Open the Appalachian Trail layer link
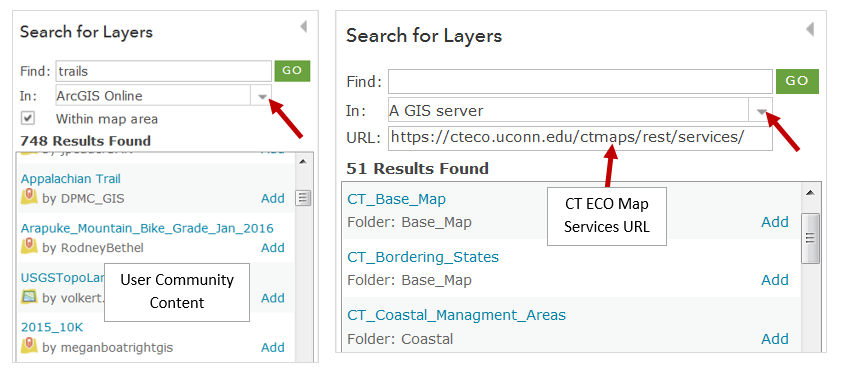Image resolution: width=844 pixels, height=371 pixels. coord(71,179)
